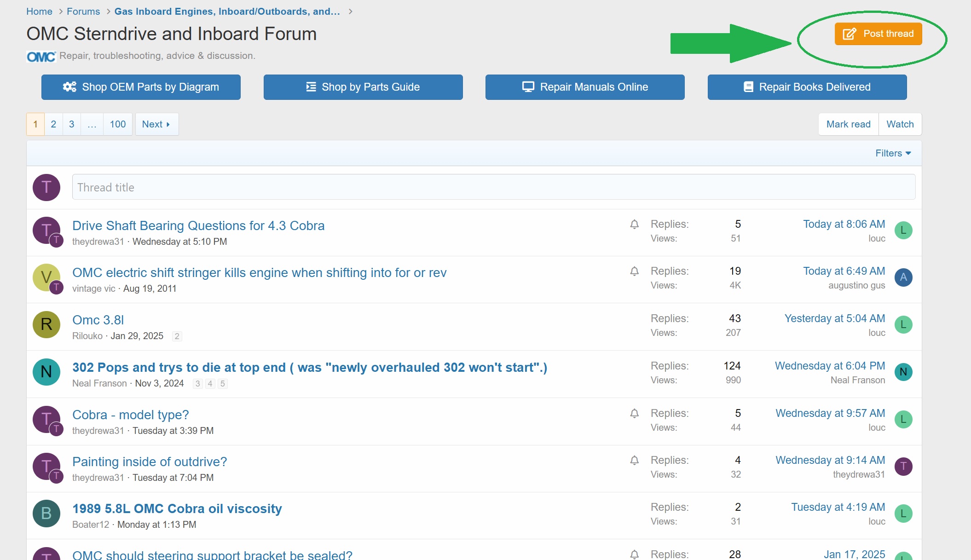Click Neal Franson last-poster avatar
The image size is (971, 560).
903,372
